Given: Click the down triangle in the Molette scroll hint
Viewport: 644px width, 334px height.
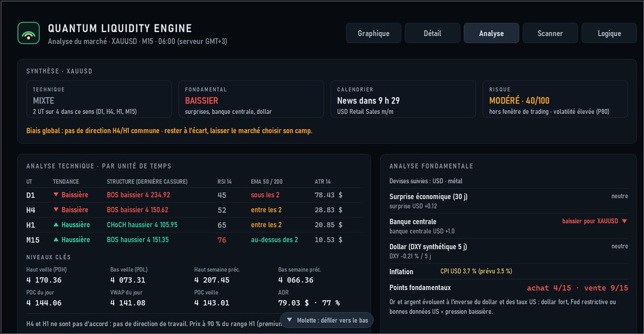Looking at the screenshot, I should [290, 319].
